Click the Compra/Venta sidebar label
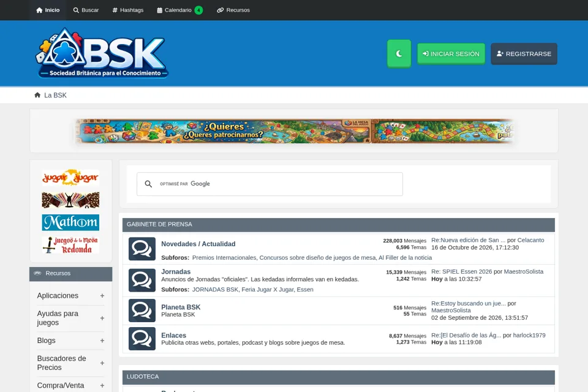This screenshot has height=392, width=588. (61, 386)
